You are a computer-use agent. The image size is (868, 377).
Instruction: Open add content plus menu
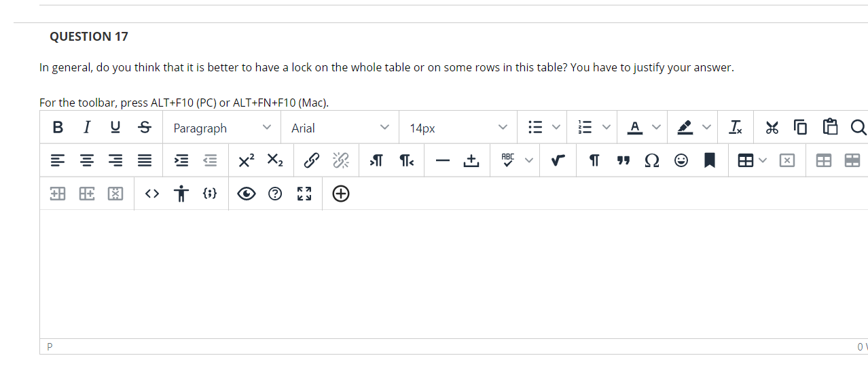(340, 194)
